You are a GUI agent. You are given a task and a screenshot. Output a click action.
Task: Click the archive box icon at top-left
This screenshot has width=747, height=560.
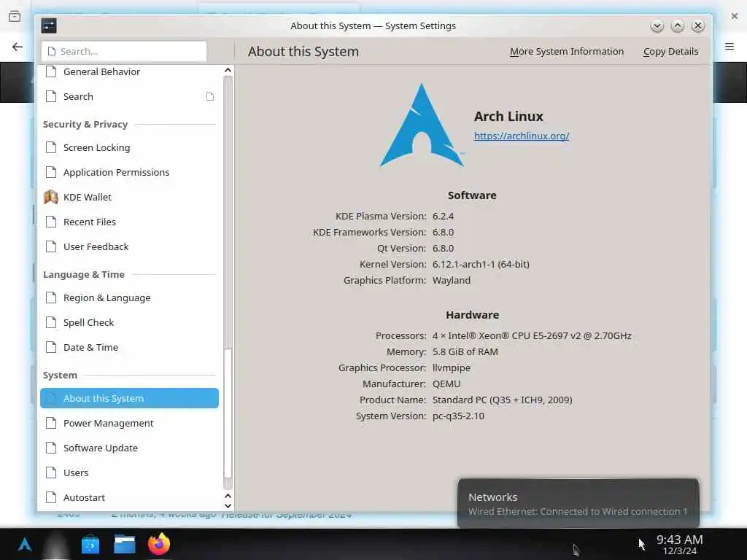pos(15,17)
